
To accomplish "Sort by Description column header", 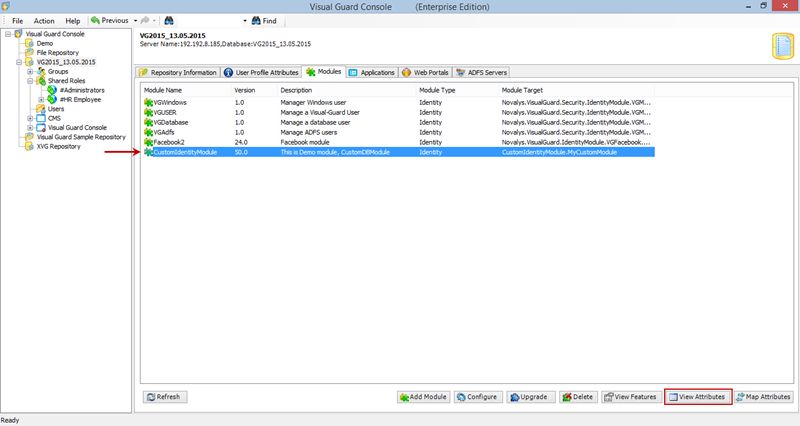I will tap(347, 90).
